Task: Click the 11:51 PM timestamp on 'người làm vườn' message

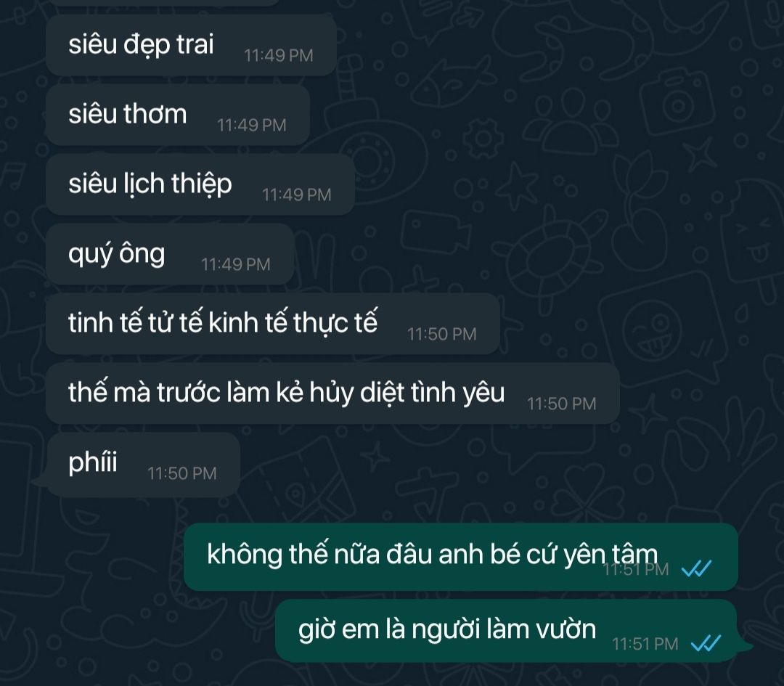Action: click(645, 644)
